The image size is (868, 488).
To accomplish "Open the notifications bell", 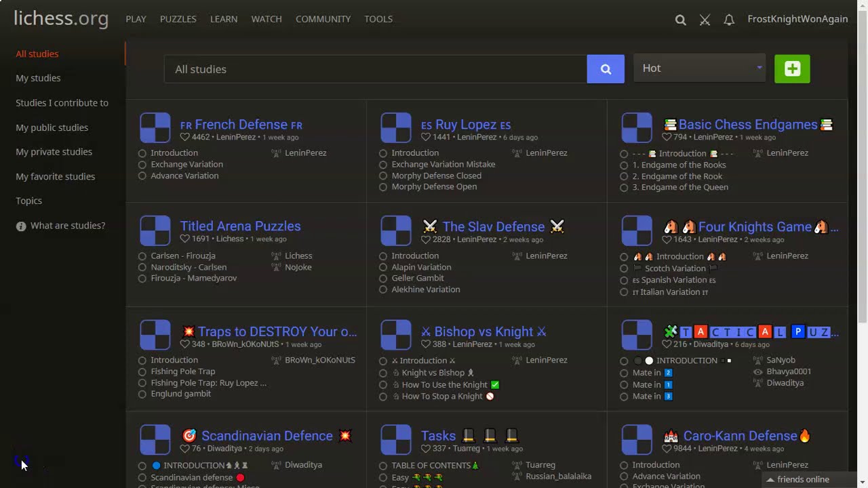I will point(729,20).
